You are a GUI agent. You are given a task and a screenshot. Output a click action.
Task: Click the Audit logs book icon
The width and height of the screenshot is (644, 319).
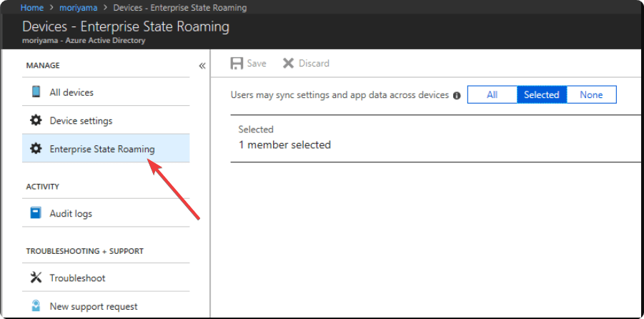pyautogui.click(x=36, y=213)
